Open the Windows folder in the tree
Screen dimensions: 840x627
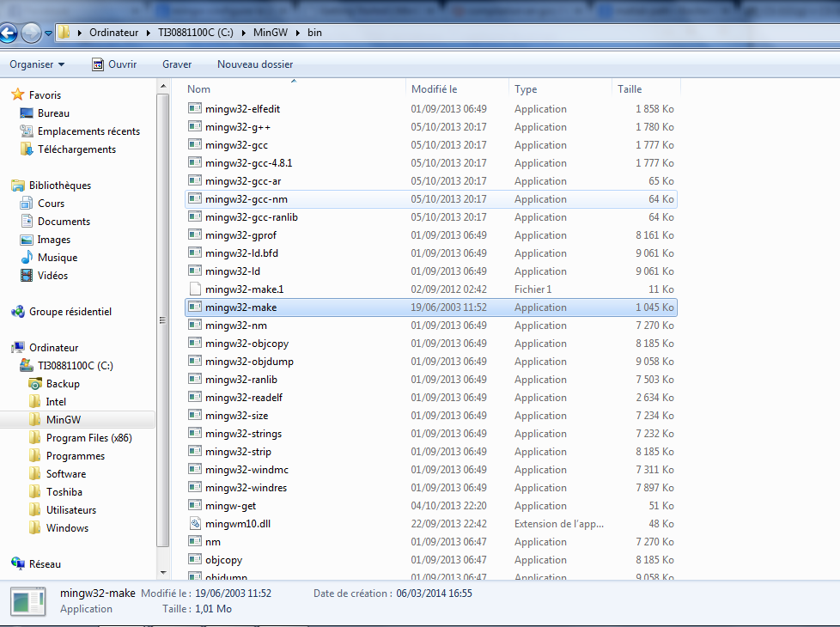pyautogui.click(x=67, y=528)
